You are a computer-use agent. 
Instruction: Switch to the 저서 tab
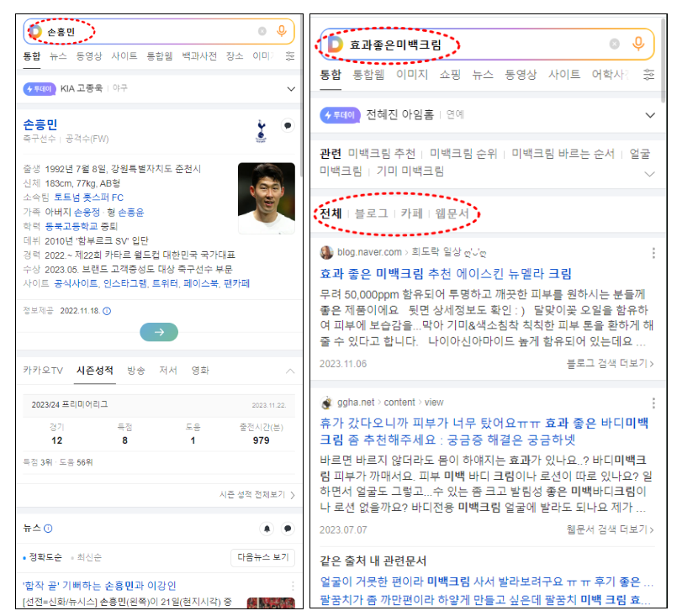168,370
